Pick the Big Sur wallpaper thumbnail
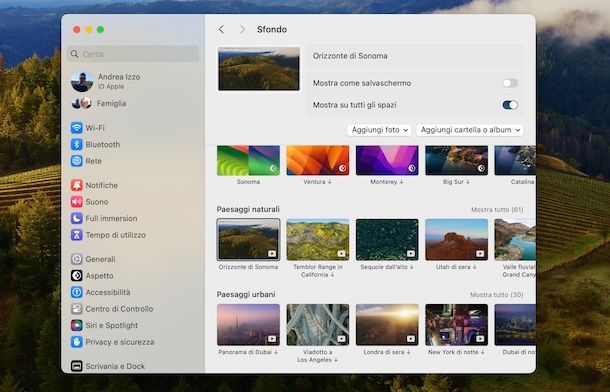 [x=457, y=160]
